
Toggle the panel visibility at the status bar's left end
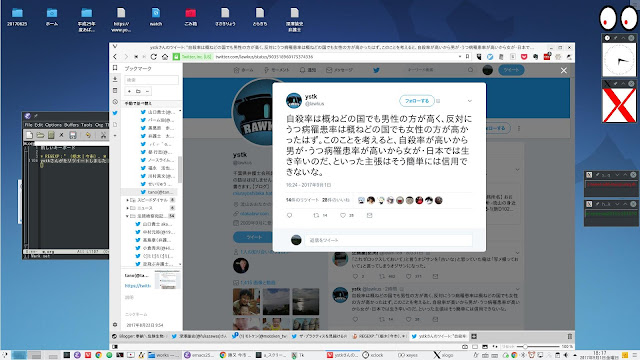point(115,347)
